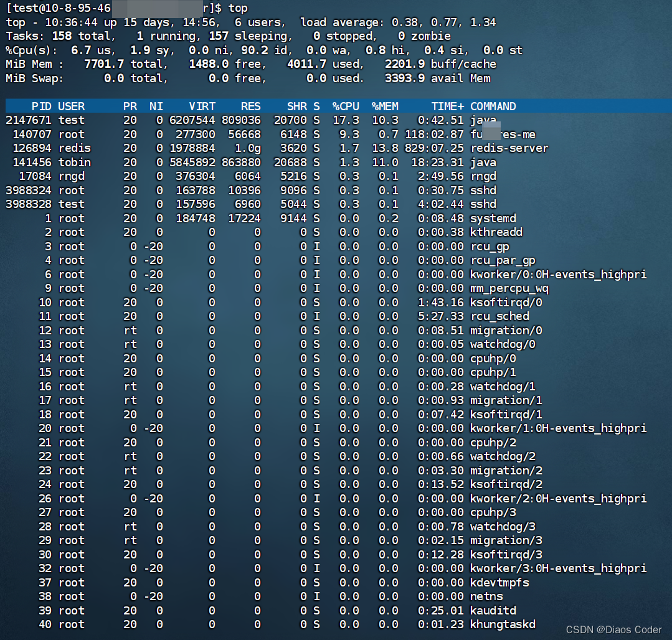Click kworker/3:0H-events_highpri command
The height and width of the screenshot is (640, 672).
point(559,568)
